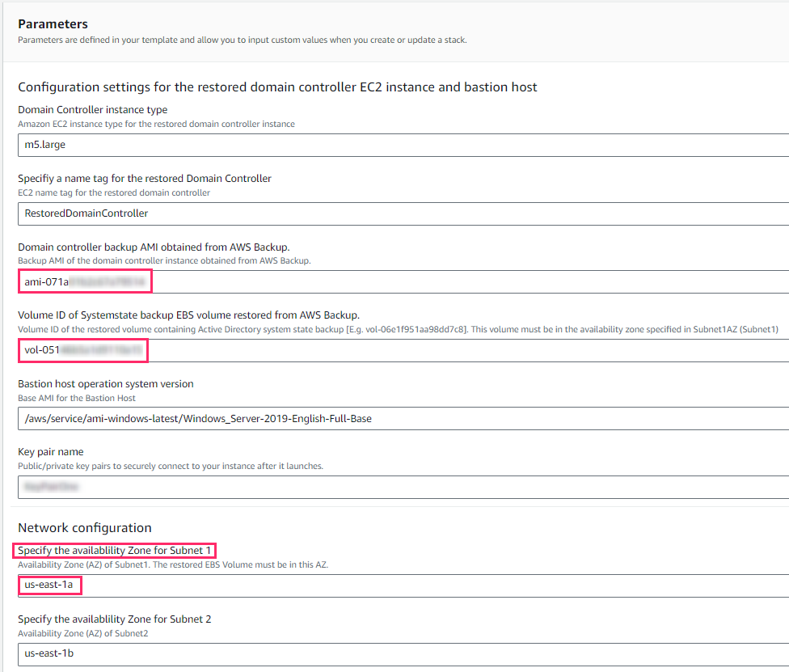Click the Network configuration section header
The image size is (789, 672).
click(84, 527)
